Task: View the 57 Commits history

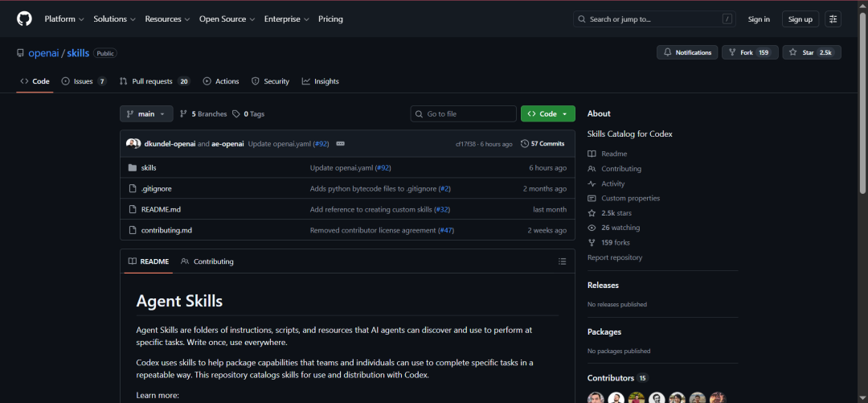Action: click(x=542, y=143)
